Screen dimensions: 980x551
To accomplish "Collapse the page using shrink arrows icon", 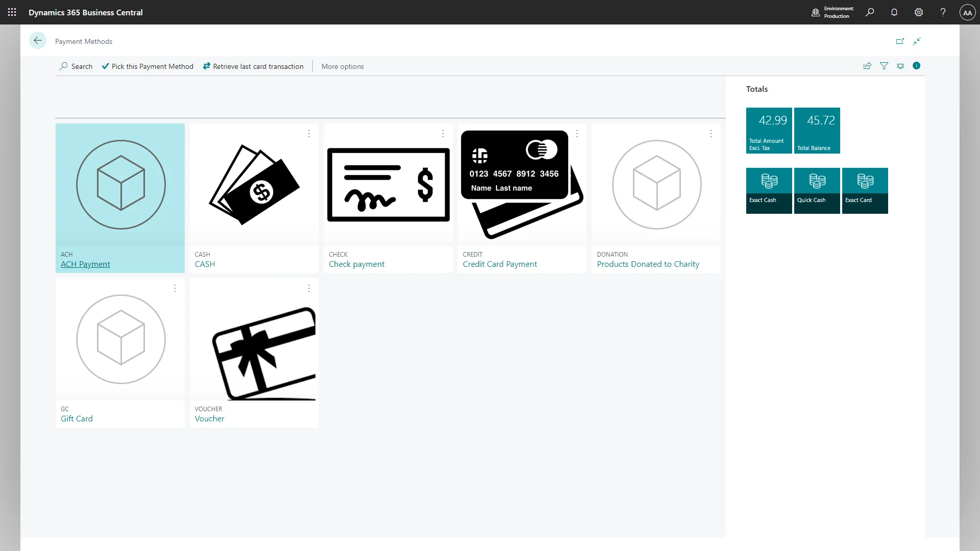I will 917,41.
